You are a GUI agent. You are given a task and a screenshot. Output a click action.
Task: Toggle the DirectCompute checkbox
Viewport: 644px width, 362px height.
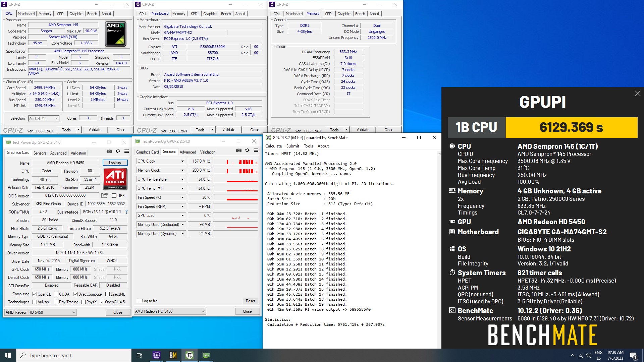click(x=75, y=294)
